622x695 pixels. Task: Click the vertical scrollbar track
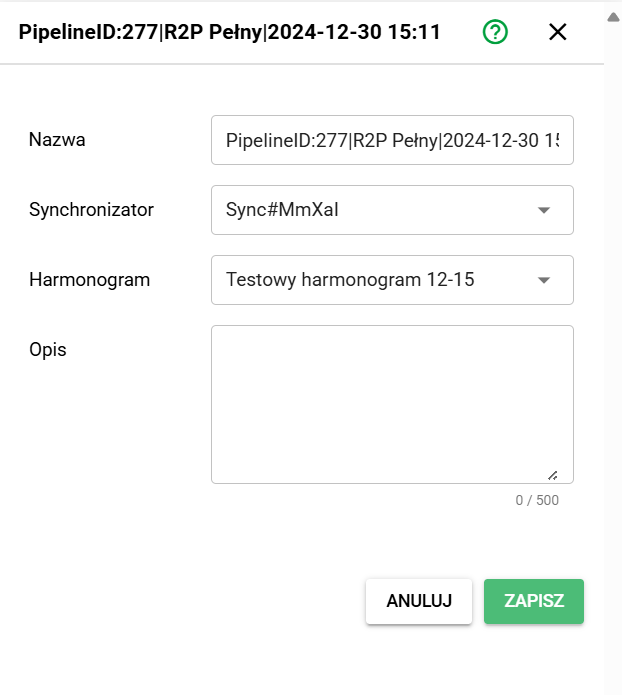(x=612, y=350)
